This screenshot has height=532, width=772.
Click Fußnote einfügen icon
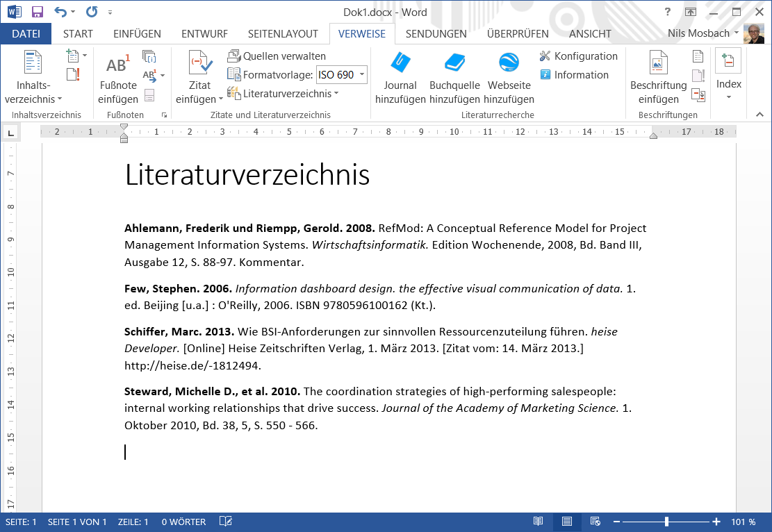pos(117,65)
